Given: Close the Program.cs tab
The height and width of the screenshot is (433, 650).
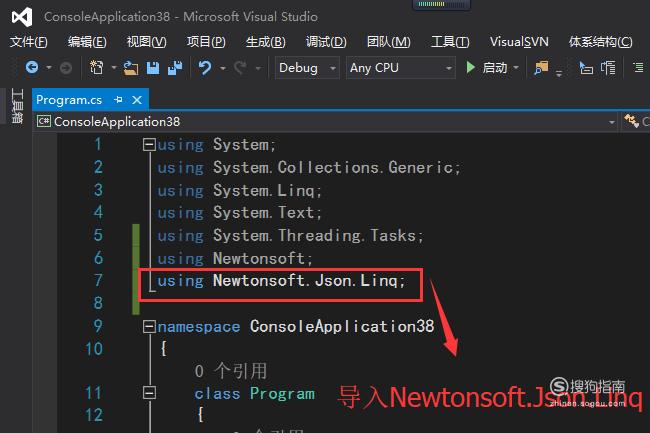Looking at the screenshot, I should pyautogui.click(x=137, y=100).
